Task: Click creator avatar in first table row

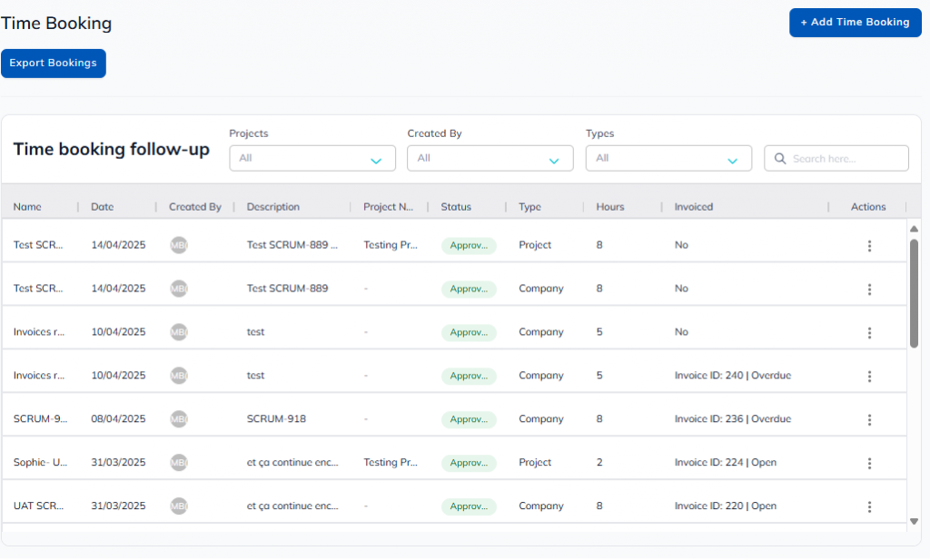Action: pos(179,245)
